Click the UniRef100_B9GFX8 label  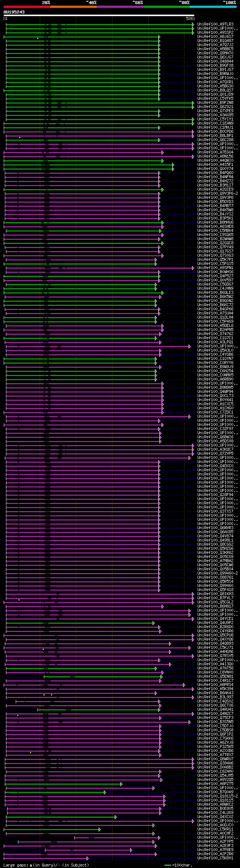pos(215,66)
